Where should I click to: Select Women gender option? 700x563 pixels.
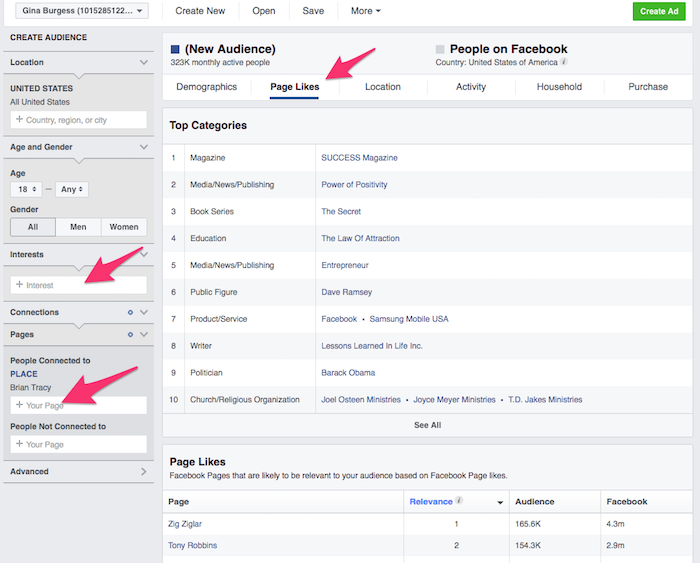124,227
